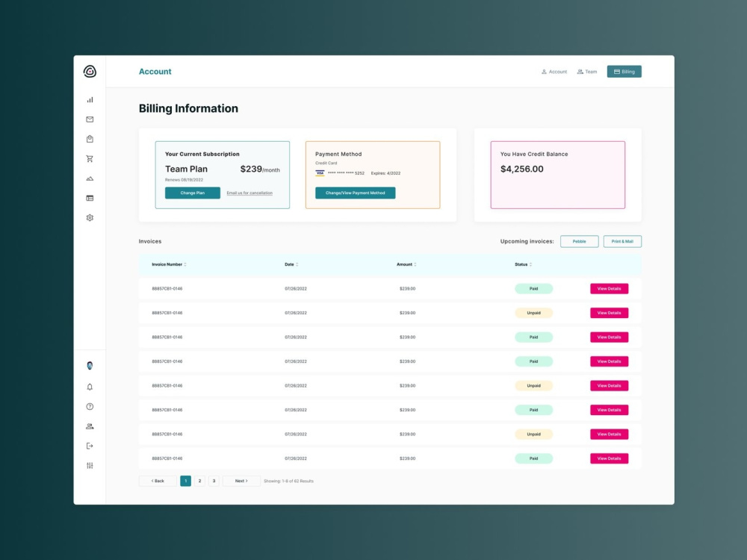Click Change/View Payment Method button

click(355, 193)
